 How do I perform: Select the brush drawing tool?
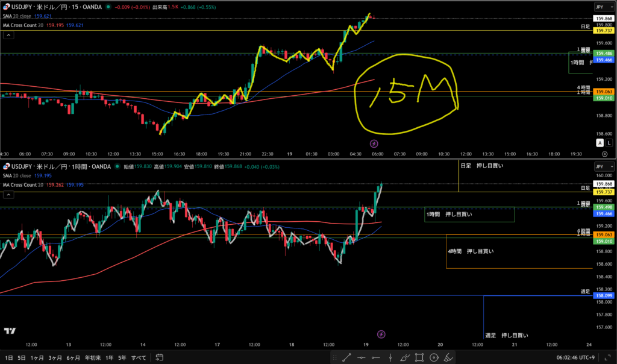[x=404, y=357]
